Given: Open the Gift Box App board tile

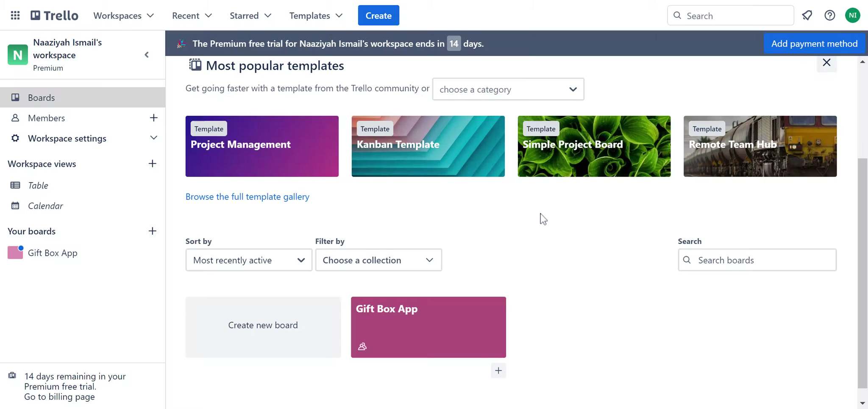Looking at the screenshot, I should click(x=428, y=327).
